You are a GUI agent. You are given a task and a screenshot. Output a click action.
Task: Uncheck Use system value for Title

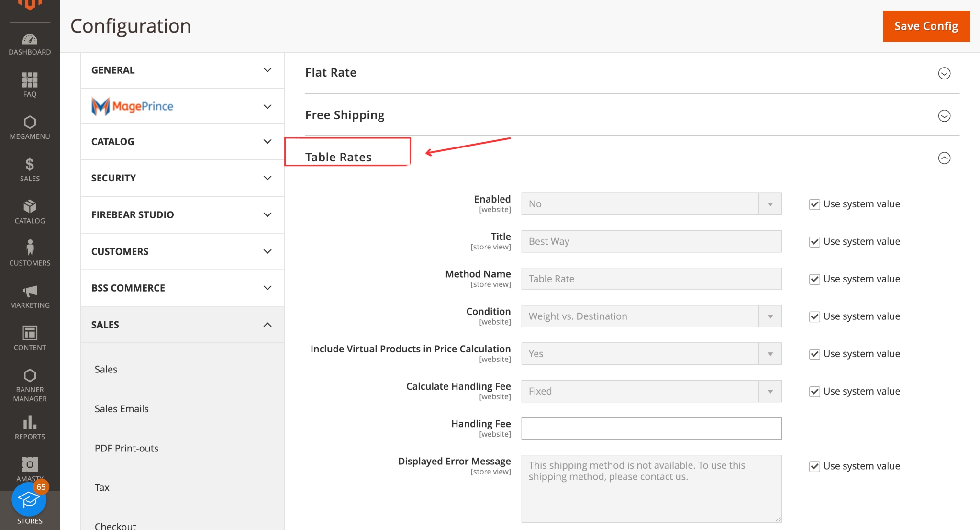pyautogui.click(x=814, y=242)
